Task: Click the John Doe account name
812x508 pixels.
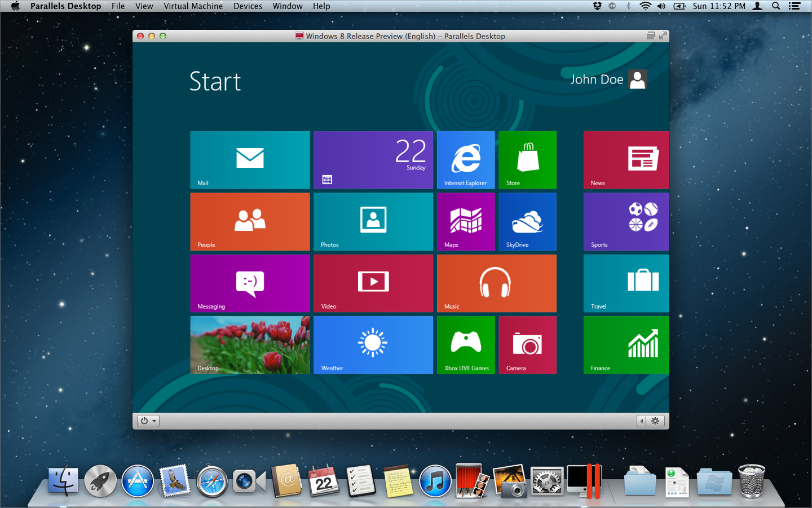Action: [x=597, y=80]
